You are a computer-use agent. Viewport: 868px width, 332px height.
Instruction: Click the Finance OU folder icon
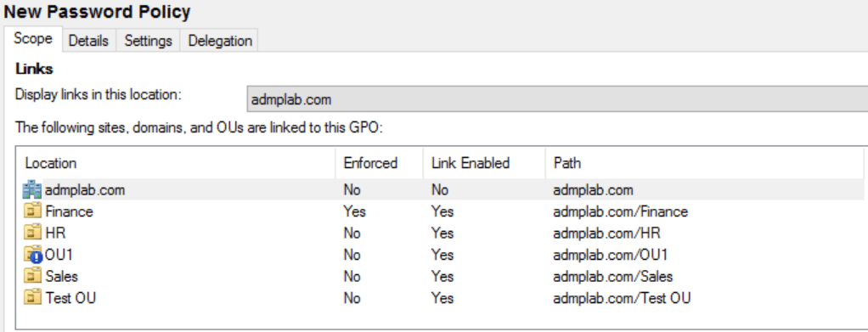(34, 211)
